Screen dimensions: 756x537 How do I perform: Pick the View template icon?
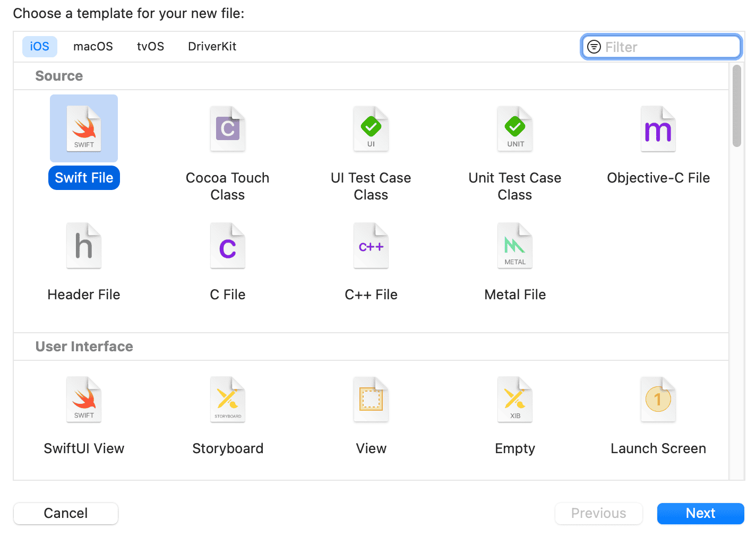(371, 399)
